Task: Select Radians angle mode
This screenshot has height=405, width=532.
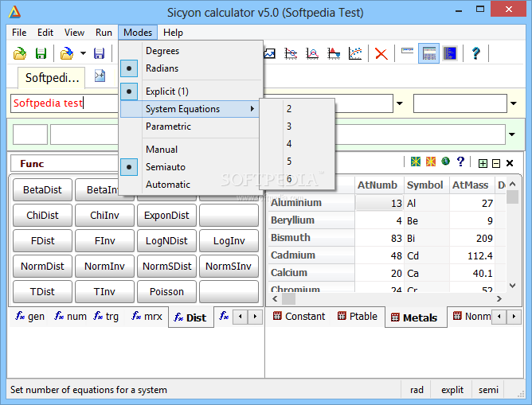Action: (x=191, y=68)
